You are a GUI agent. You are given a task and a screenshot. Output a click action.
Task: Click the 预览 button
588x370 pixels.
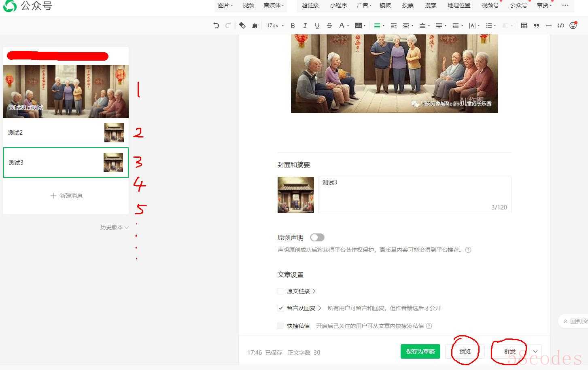(x=465, y=351)
